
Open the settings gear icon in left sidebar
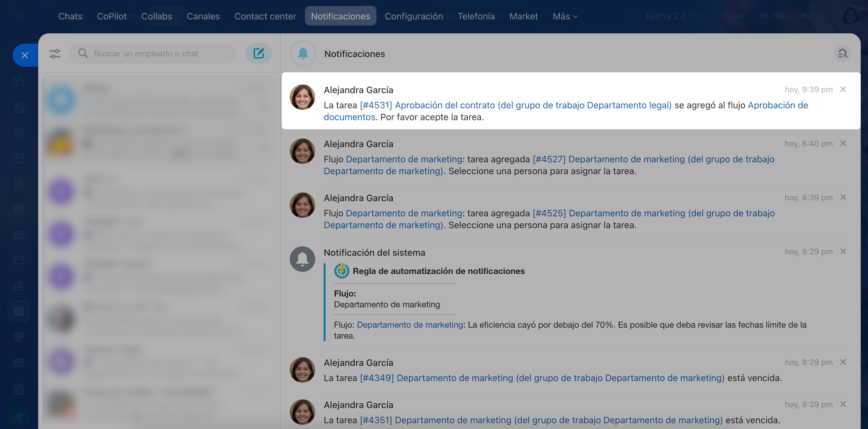19,389
